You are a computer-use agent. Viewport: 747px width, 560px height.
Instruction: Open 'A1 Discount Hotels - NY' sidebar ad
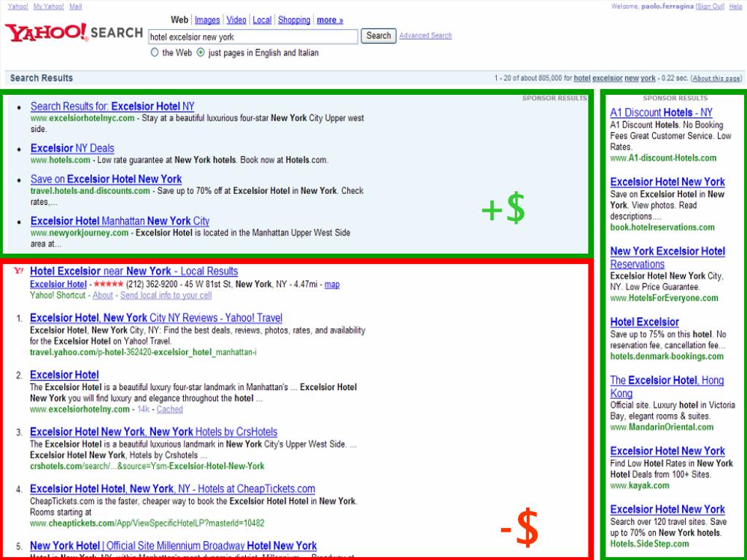(x=661, y=112)
